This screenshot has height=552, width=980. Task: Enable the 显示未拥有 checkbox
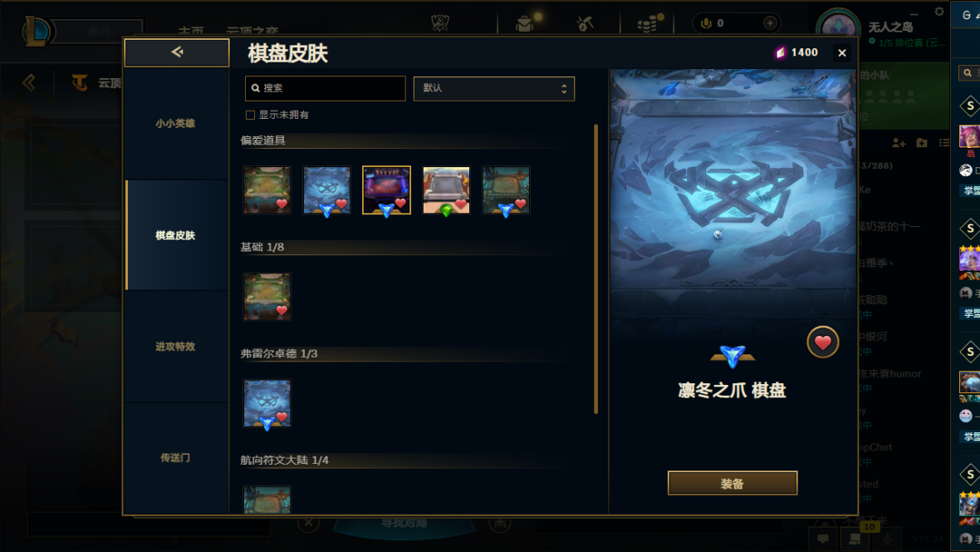point(250,115)
